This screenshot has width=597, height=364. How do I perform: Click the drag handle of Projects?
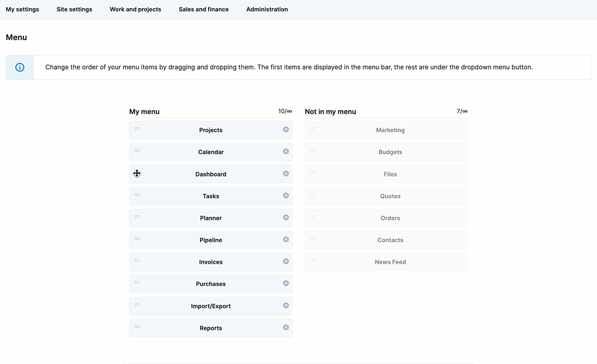pyautogui.click(x=137, y=128)
